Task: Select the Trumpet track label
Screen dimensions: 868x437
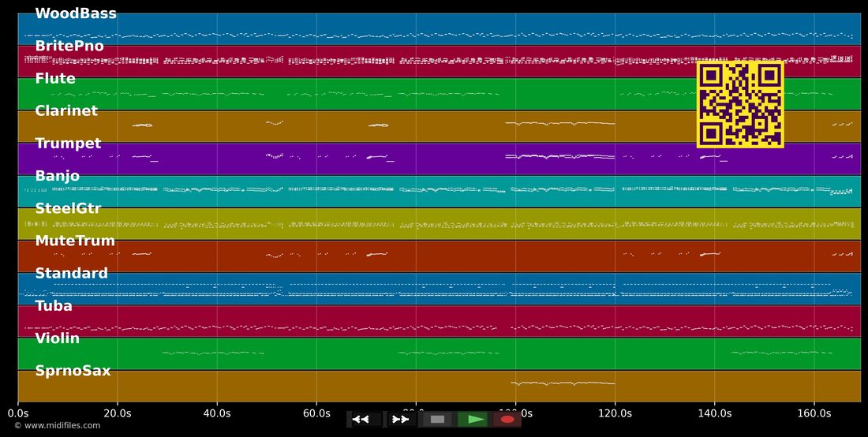Action: (x=68, y=144)
